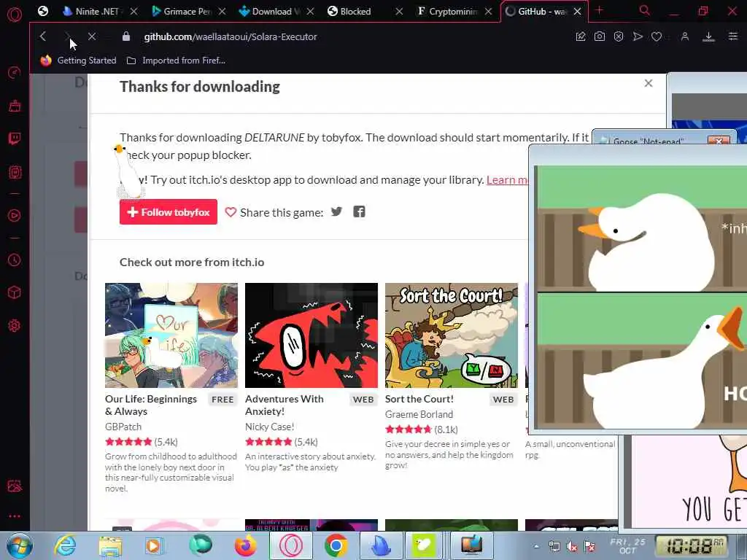The width and height of the screenshot is (747, 560).
Task: Click the Adventures With Anxiety! title link
Action: 284,405
